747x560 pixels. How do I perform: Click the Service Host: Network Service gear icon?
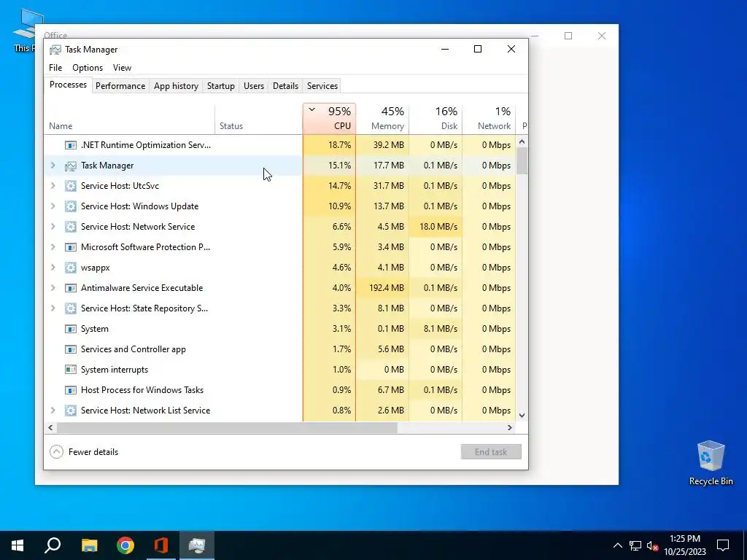coord(71,227)
